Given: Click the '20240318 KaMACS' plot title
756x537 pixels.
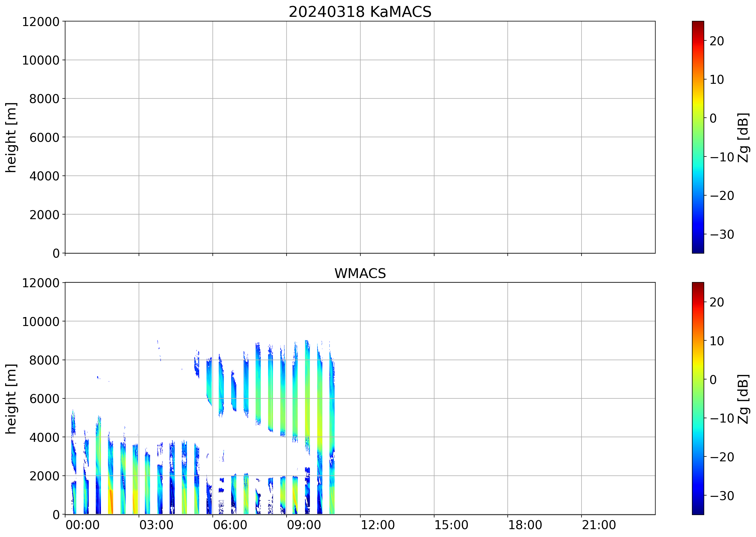Looking at the screenshot, I should [x=360, y=12].
